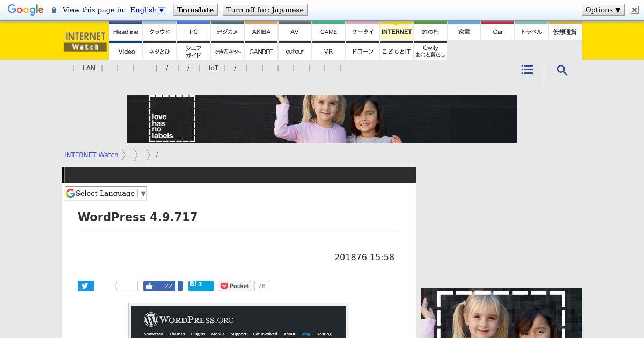Save article with Pocket button
The image size is (644, 338).
pyautogui.click(x=235, y=286)
